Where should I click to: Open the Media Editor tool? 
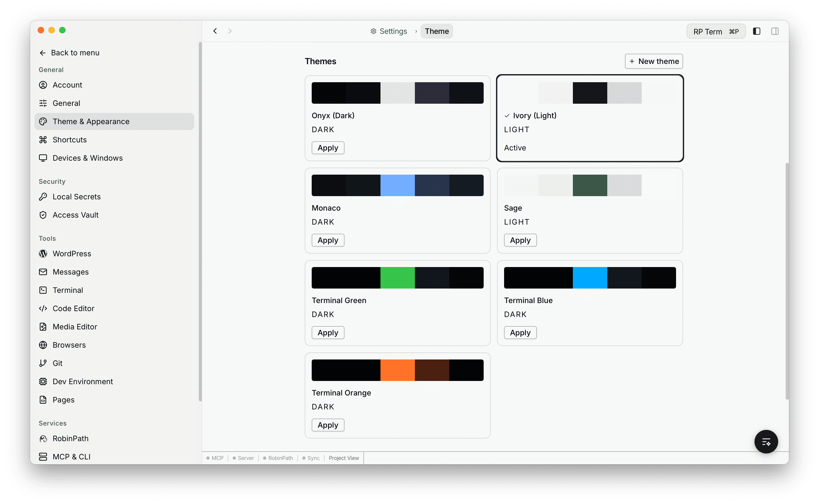click(x=75, y=326)
